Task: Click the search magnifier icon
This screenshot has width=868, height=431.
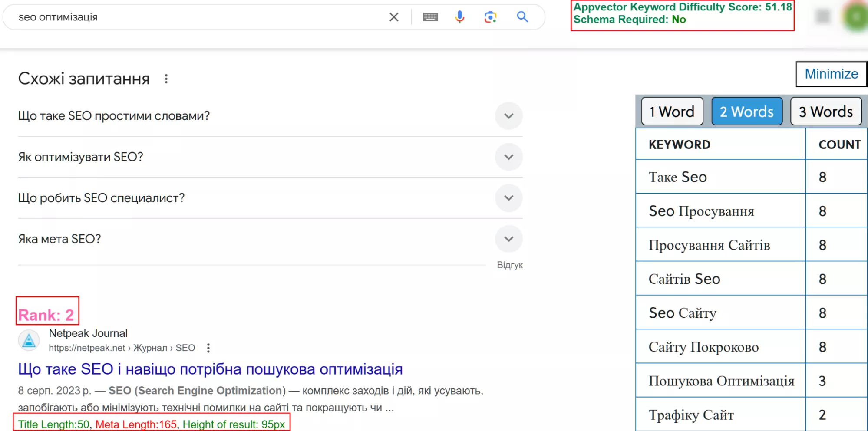Action: (522, 17)
